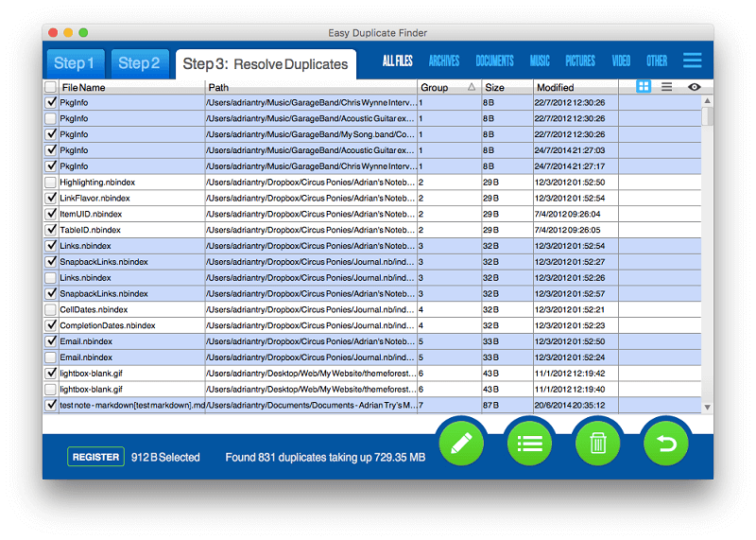
Task: Click modified date 7/4/2012 09:26:04
Action: 568,215
